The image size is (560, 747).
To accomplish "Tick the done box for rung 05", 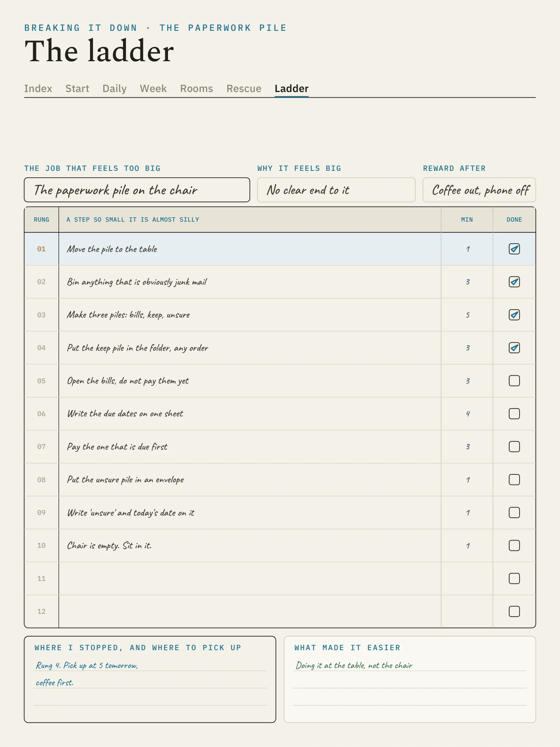I will (514, 381).
